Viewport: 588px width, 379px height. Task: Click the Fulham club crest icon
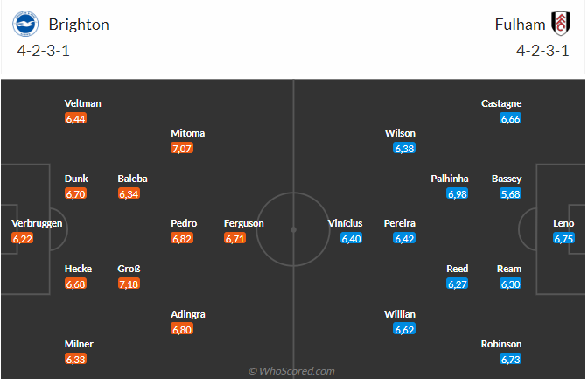click(x=560, y=23)
